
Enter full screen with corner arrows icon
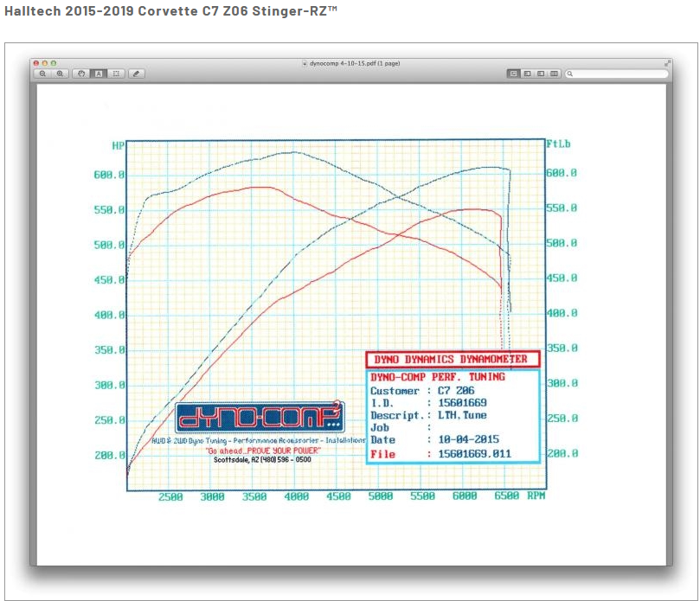click(x=667, y=63)
